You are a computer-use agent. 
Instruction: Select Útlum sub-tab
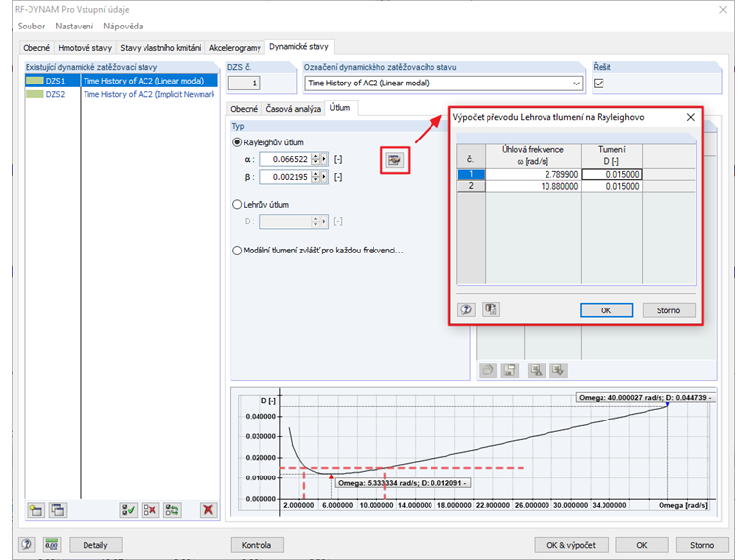(340, 108)
